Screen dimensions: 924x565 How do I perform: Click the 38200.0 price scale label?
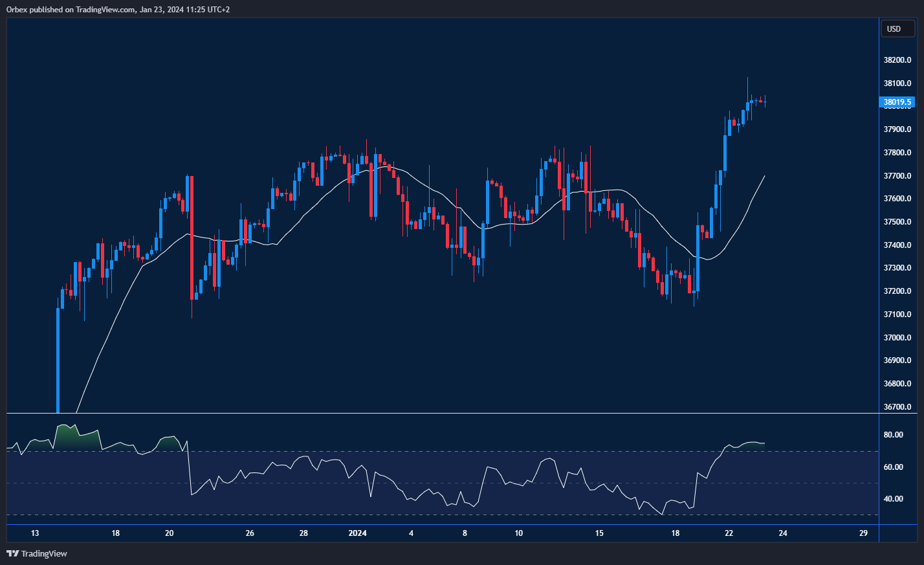897,60
